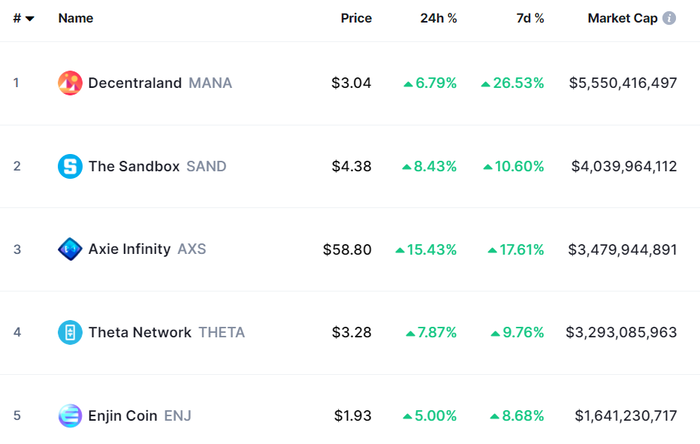
Task: Open the Enjin Coin name link
Action: [123, 415]
